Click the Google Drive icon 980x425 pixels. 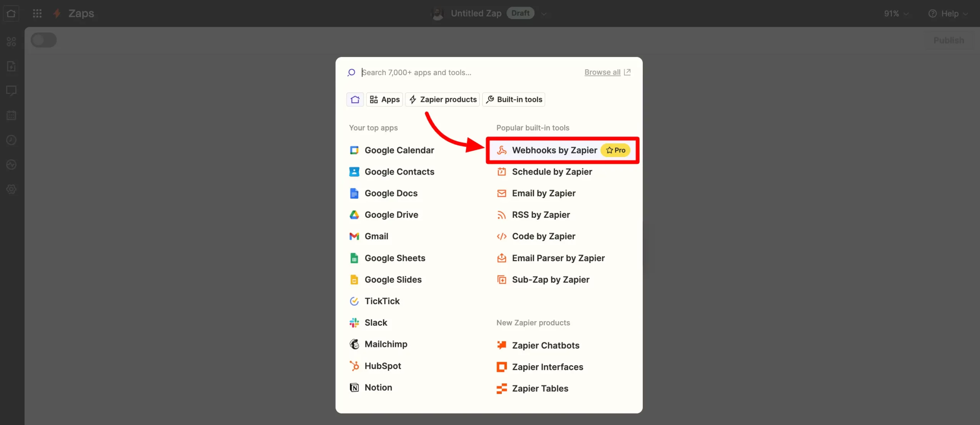354,215
